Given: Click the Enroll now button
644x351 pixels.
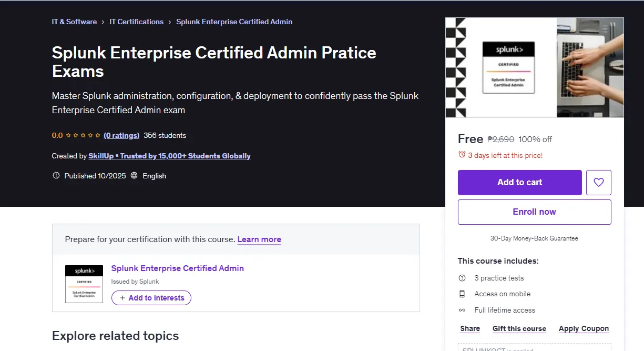Looking at the screenshot, I should pos(535,212).
